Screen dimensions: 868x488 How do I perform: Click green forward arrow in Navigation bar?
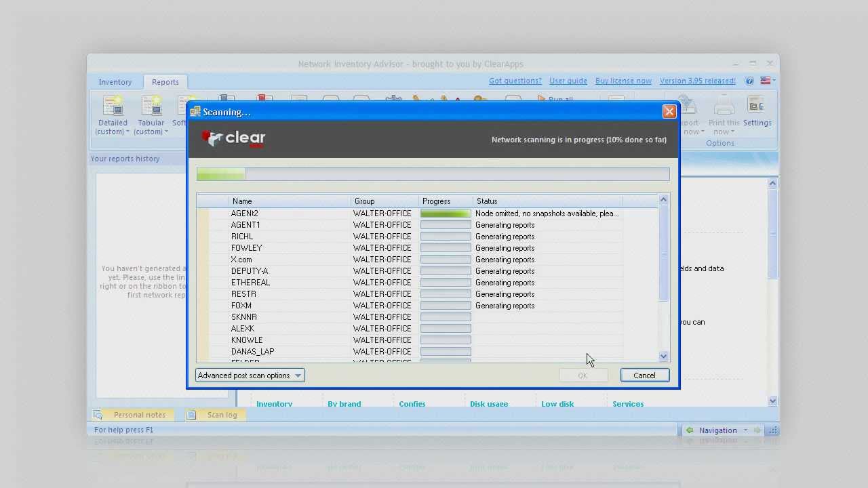(x=757, y=430)
